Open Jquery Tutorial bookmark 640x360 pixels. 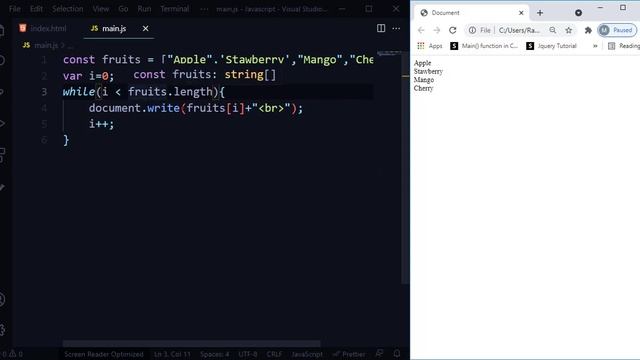(x=551, y=46)
